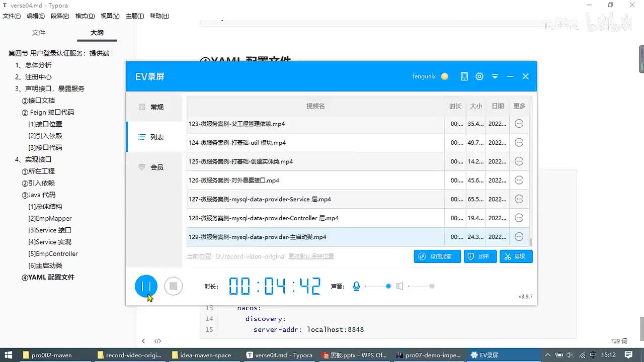Pause the EV recording

pos(146,286)
